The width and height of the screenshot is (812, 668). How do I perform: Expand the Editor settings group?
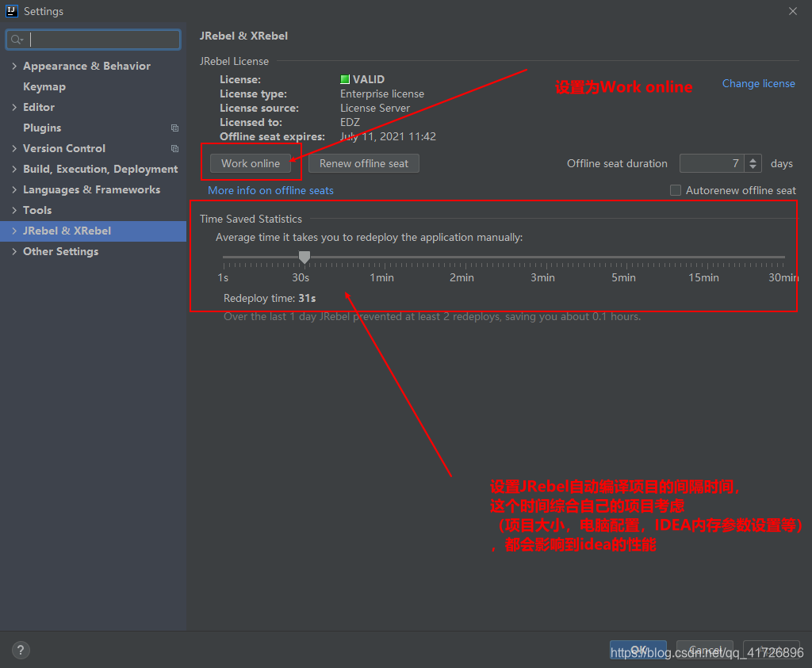coord(14,107)
